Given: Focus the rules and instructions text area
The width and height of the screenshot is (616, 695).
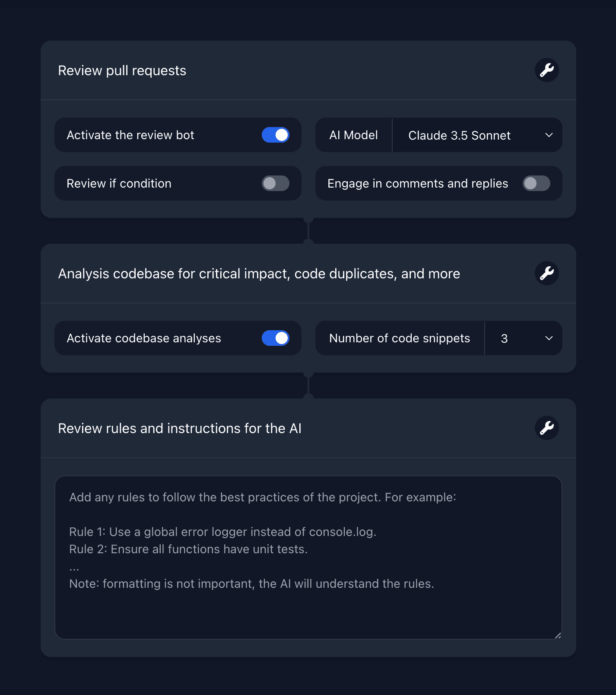Looking at the screenshot, I should [308, 558].
